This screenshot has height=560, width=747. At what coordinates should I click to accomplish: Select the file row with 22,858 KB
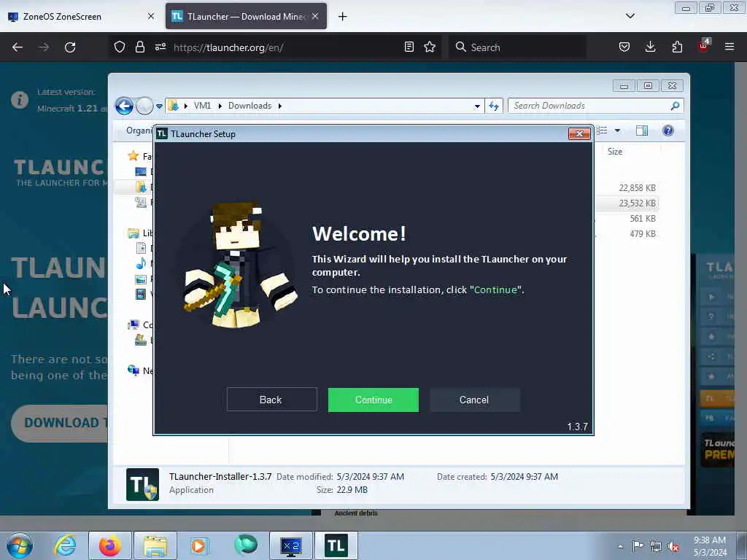coord(627,187)
